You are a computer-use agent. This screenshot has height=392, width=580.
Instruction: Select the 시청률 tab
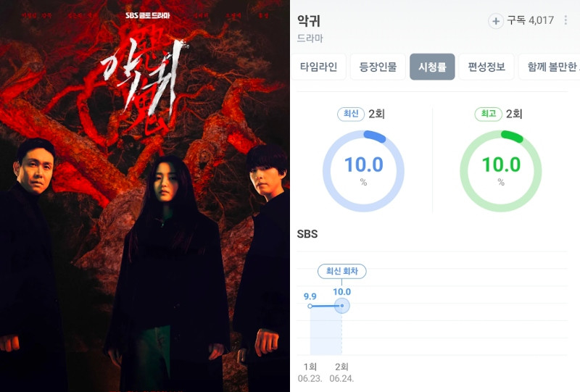[x=432, y=67]
